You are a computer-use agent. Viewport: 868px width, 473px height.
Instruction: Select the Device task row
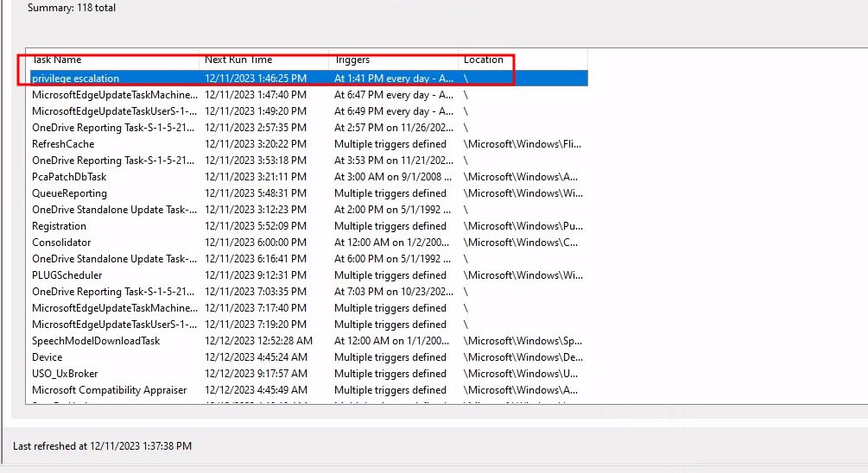tap(48, 357)
